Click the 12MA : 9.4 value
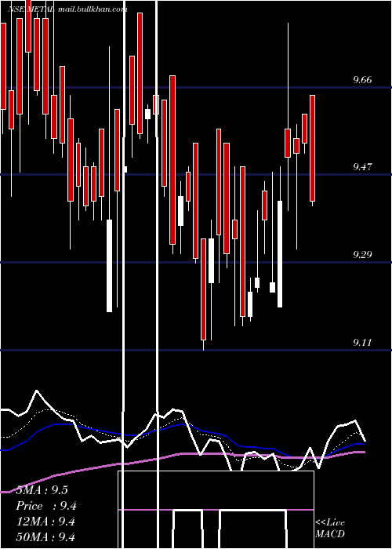The image size is (392, 549). pyautogui.click(x=45, y=522)
